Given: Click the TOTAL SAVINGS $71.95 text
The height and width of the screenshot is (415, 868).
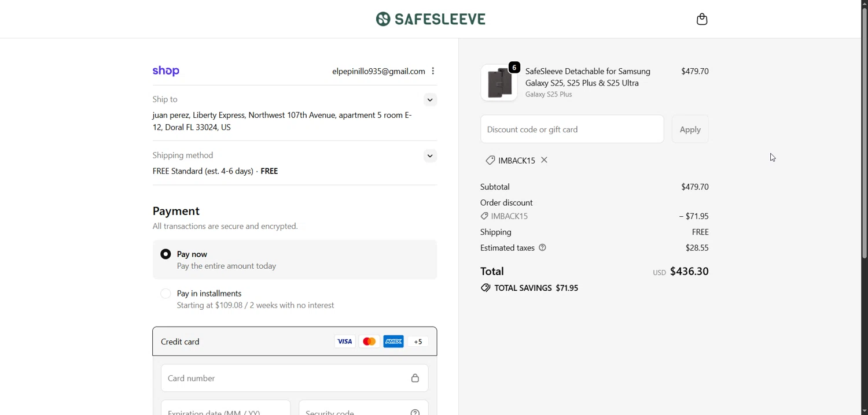Looking at the screenshot, I should pyautogui.click(x=536, y=288).
